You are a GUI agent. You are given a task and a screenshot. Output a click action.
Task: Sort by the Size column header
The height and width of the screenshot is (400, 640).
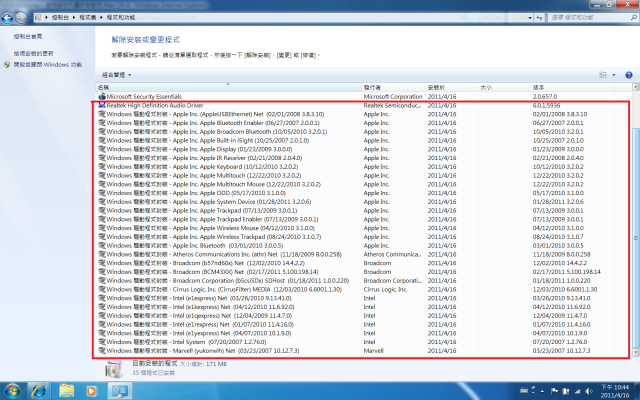point(504,87)
